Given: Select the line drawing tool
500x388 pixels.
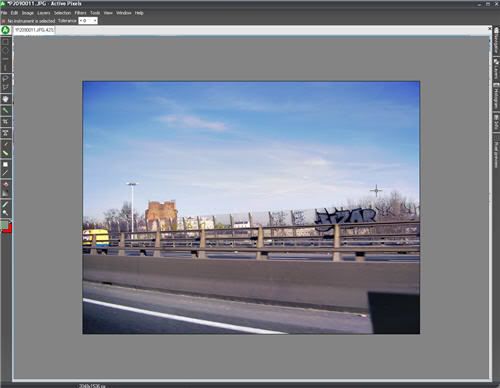Looking at the screenshot, I should 5,173.
